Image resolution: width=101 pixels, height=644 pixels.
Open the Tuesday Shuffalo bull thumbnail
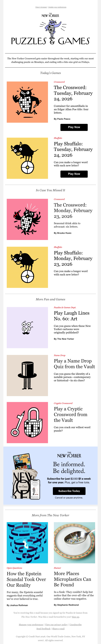click(27, 158)
